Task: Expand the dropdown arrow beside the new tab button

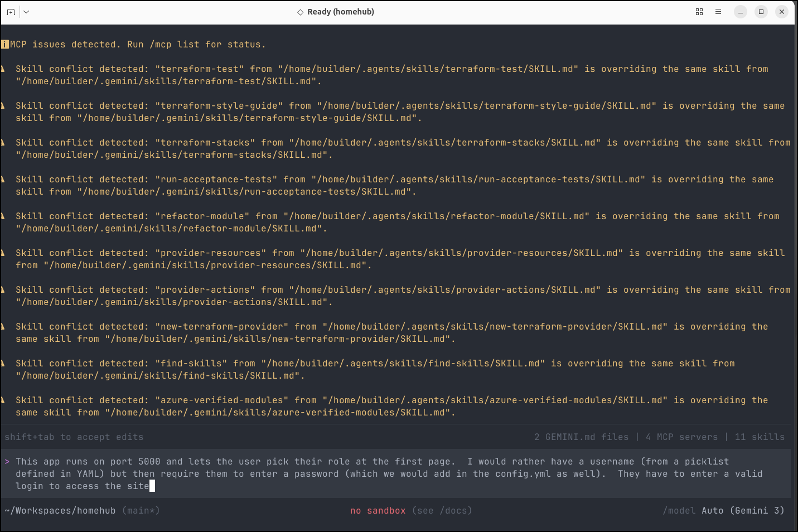Action: click(26, 12)
